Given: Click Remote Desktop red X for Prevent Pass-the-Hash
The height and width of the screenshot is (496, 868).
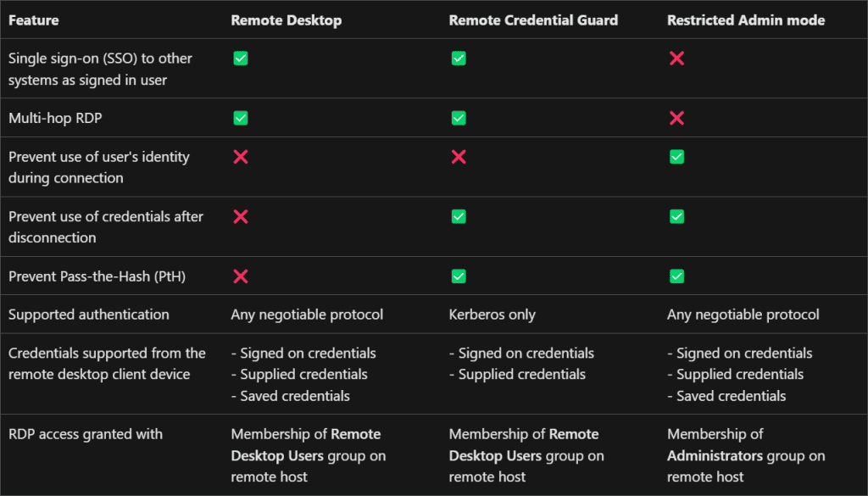Looking at the screenshot, I should tap(240, 276).
